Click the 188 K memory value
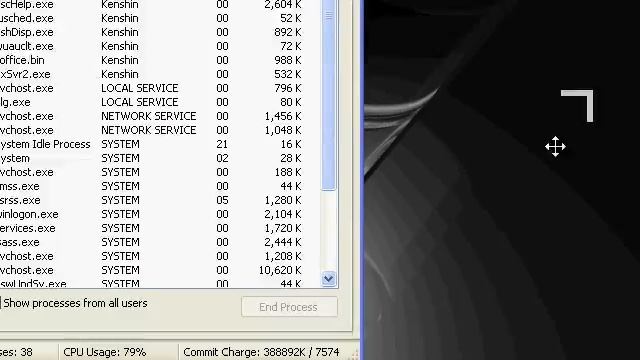This screenshot has height=360, width=640. pos(288,172)
